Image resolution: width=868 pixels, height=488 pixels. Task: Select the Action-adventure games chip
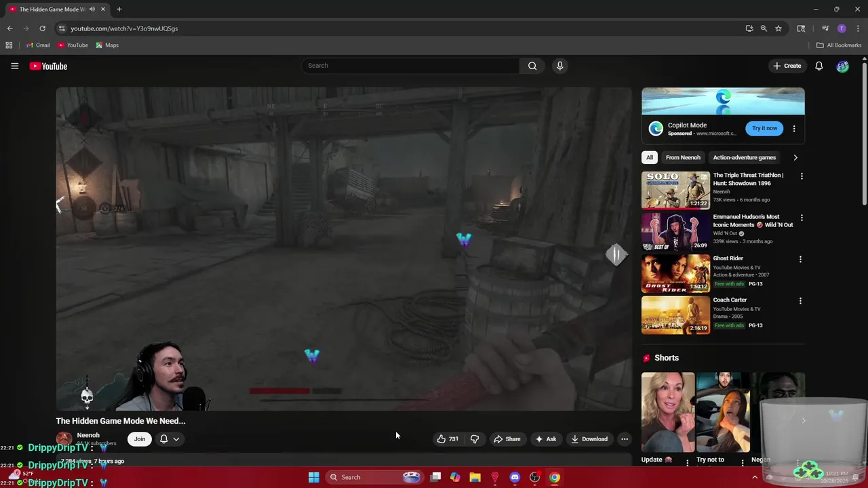[x=744, y=157]
